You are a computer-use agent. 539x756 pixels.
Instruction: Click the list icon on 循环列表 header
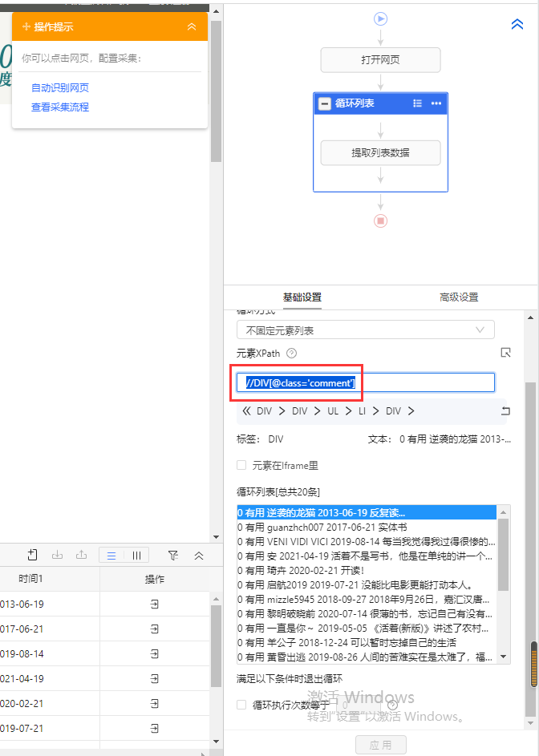pyautogui.click(x=417, y=103)
